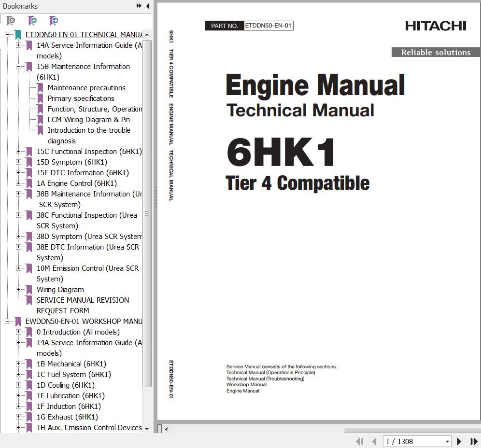Expand 1D Cooling (6HK1)

[x=18, y=385]
